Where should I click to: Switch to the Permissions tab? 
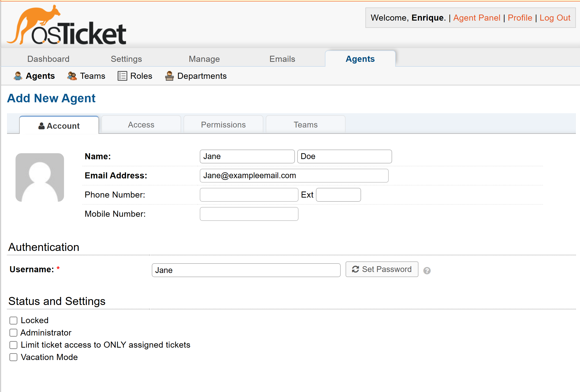[223, 125]
